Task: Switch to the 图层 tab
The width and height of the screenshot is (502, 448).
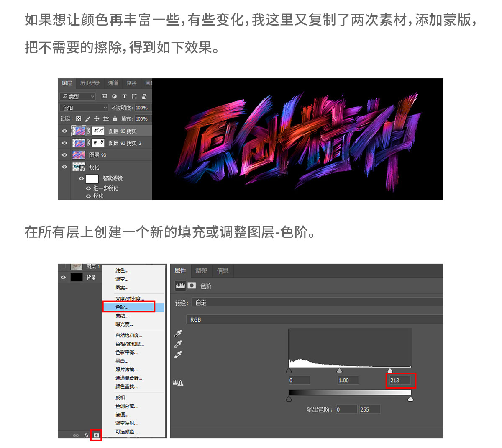Action: point(67,83)
